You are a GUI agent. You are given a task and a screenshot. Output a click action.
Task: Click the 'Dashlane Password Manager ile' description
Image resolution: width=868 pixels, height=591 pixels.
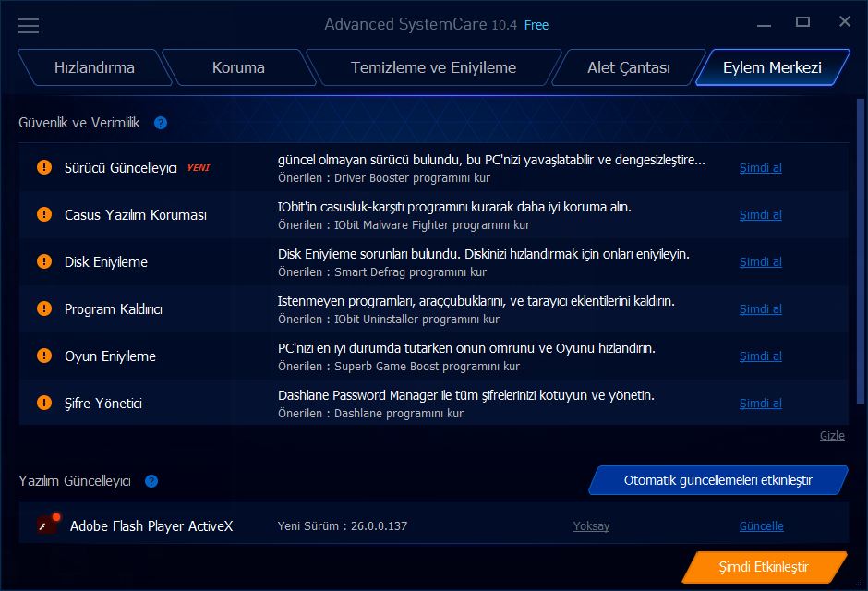coord(466,395)
